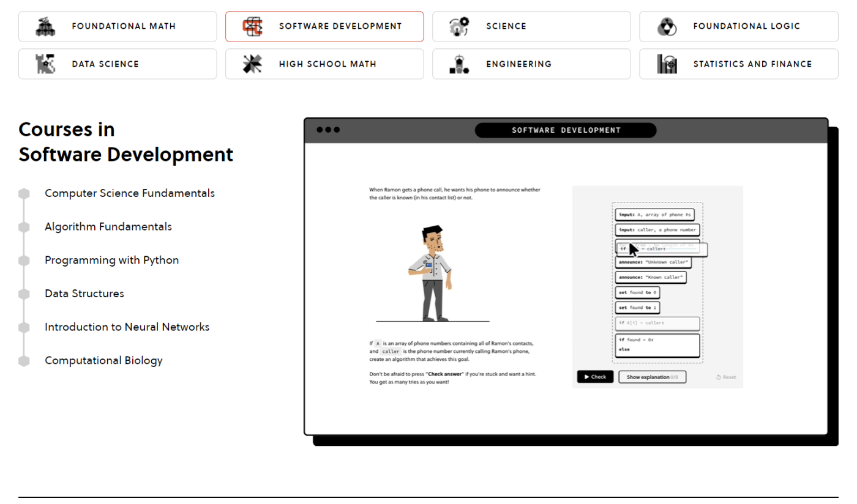Select the "input: caller, a phone number" block
Screen dimensions: 857x504
pos(657,230)
